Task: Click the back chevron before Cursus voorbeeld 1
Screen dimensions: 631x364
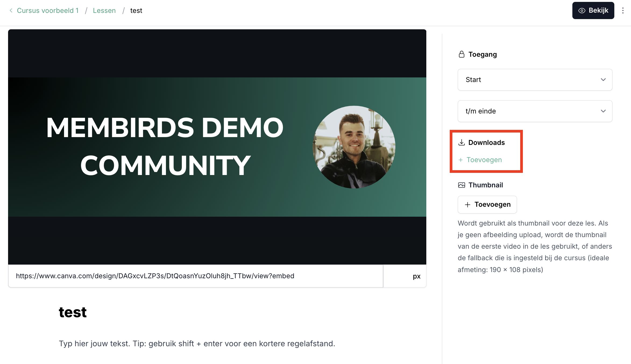Action: click(11, 10)
